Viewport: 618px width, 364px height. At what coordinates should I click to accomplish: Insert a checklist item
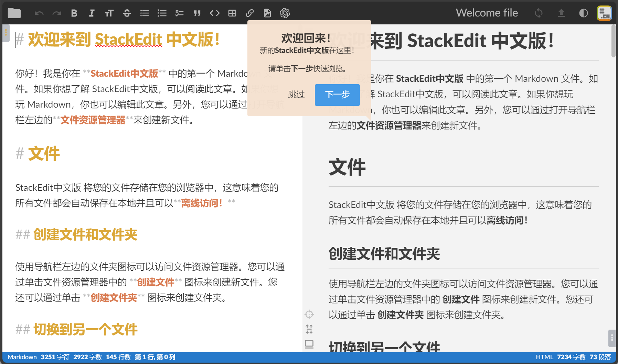(180, 13)
